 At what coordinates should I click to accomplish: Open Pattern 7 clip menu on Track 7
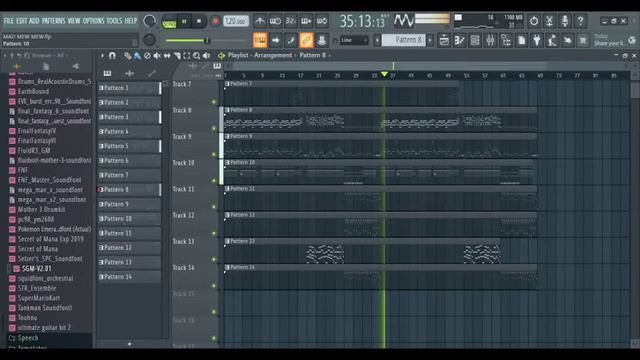[x=227, y=84]
